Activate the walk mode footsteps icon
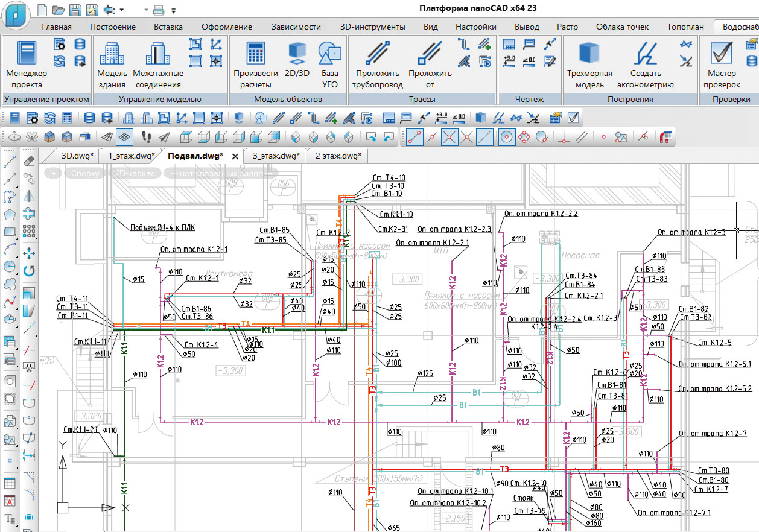Screen dimensions: 759x532 147,137
